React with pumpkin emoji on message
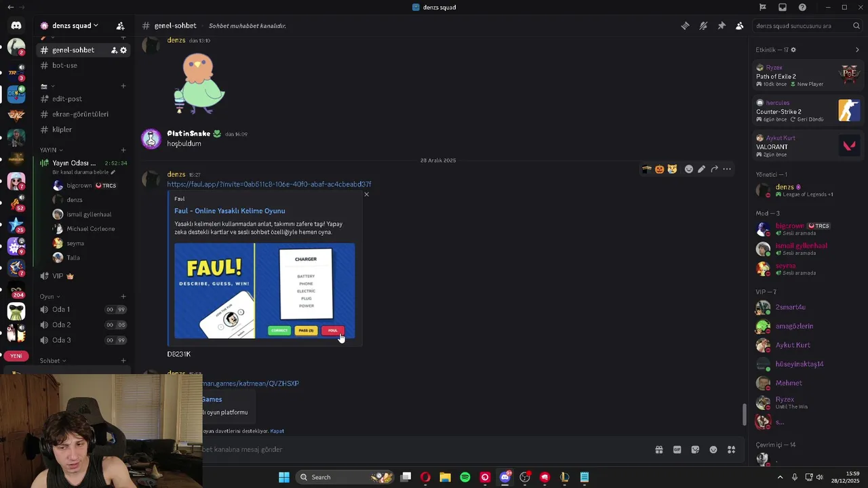Viewport: 868px width, 488px height. click(659, 169)
